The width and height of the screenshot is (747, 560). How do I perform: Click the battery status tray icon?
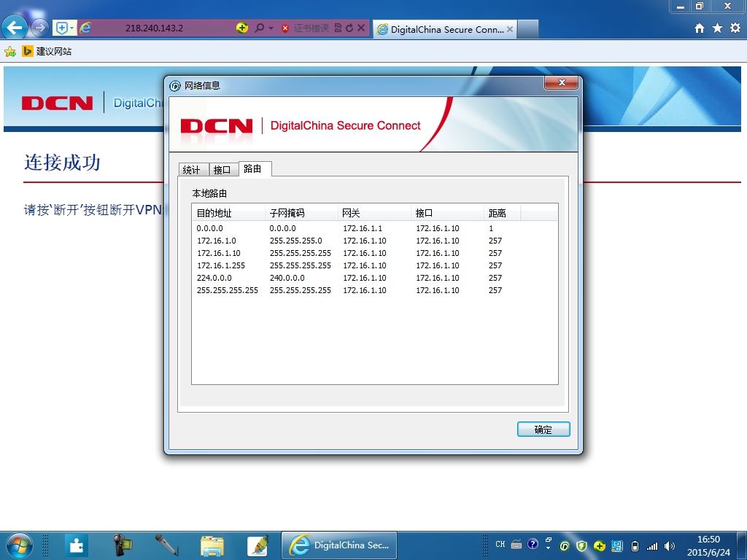[x=635, y=546]
